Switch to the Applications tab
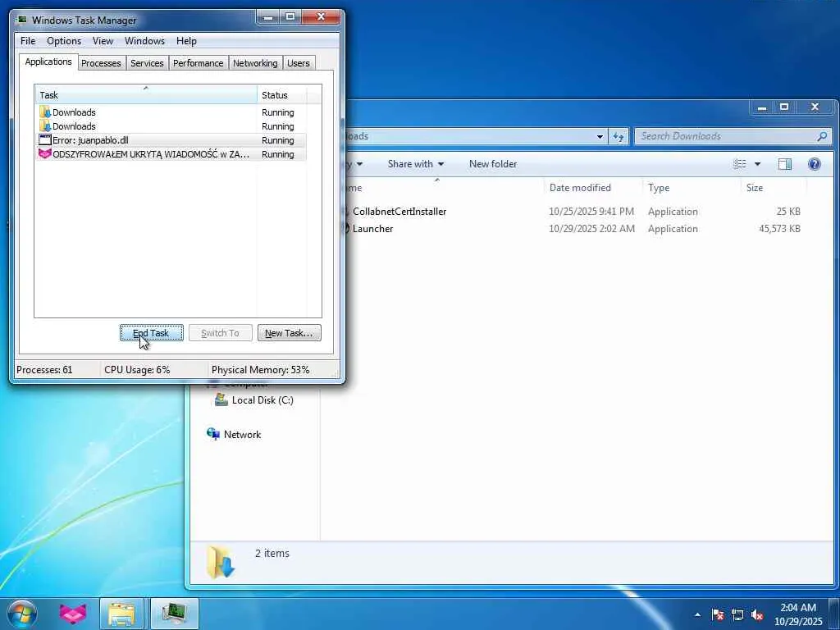The image size is (840, 630). pyautogui.click(x=48, y=62)
